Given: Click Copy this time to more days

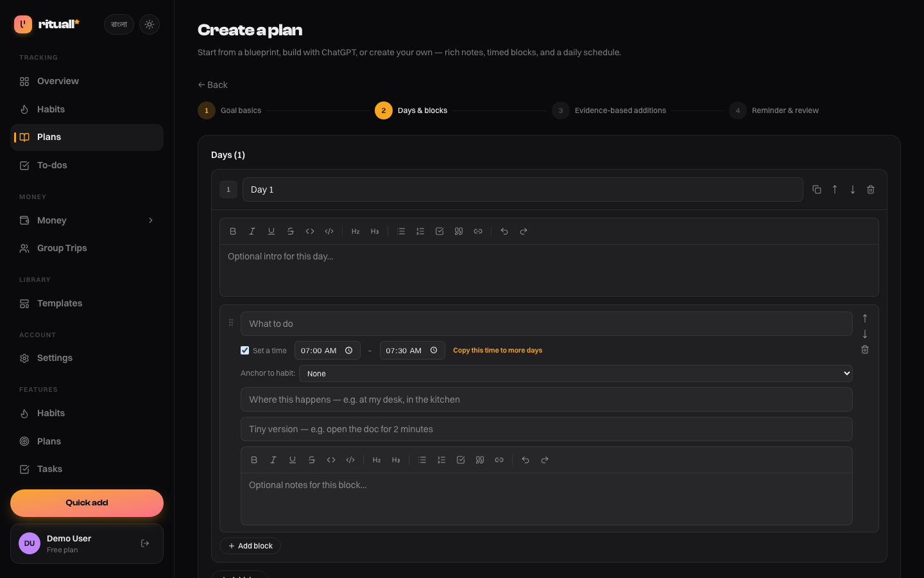Looking at the screenshot, I should click(497, 351).
